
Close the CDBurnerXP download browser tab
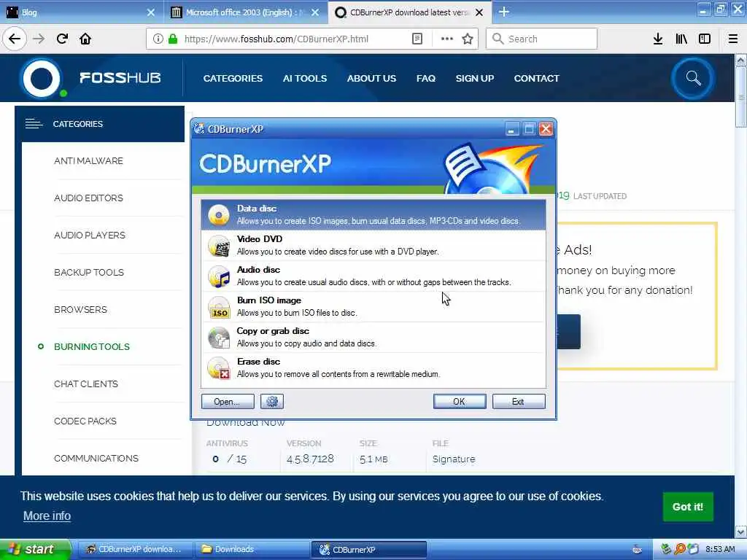[480, 12]
